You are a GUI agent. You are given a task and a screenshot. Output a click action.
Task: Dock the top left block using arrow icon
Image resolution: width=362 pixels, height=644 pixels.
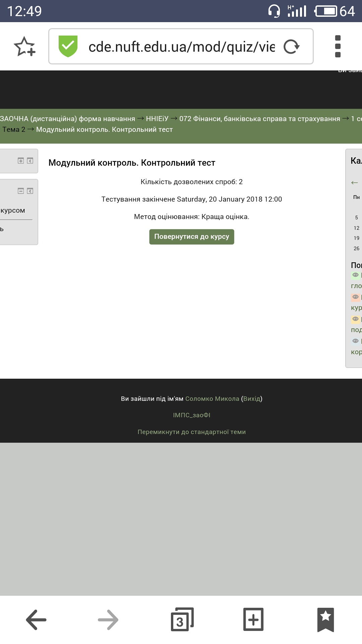tap(30, 161)
